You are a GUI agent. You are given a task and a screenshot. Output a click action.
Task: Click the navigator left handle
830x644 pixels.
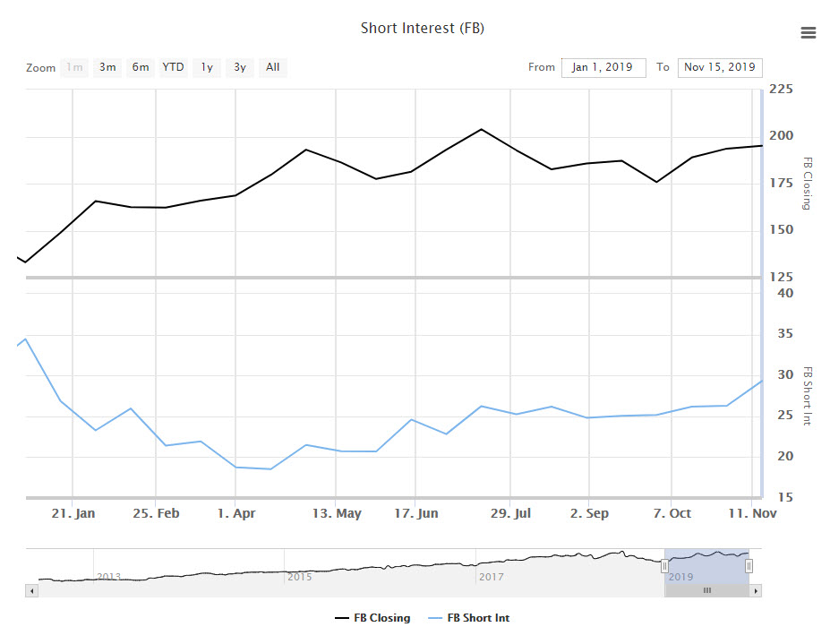click(664, 566)
